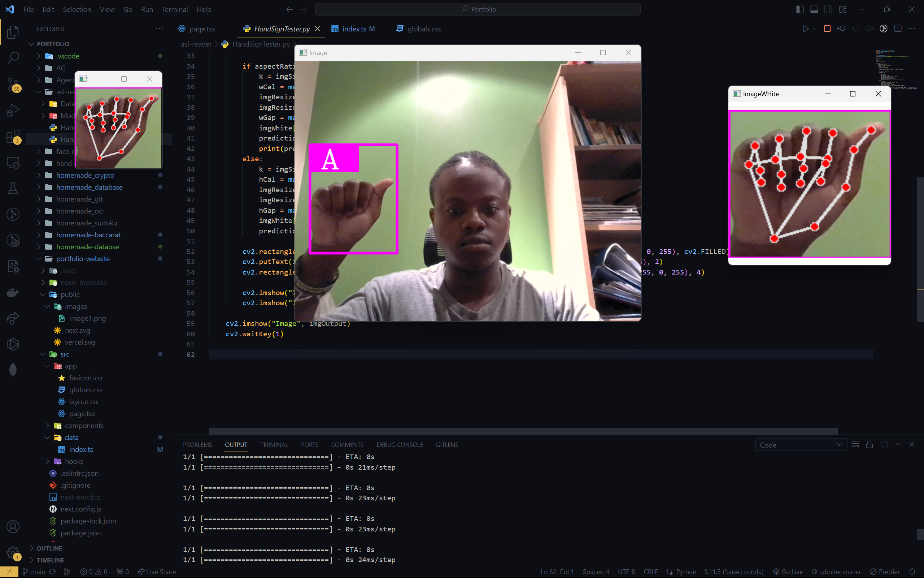The width and height of the screenshot is (924, 578).
Task: Expand the homemade_crypto folder
Action: coord(85,175)
